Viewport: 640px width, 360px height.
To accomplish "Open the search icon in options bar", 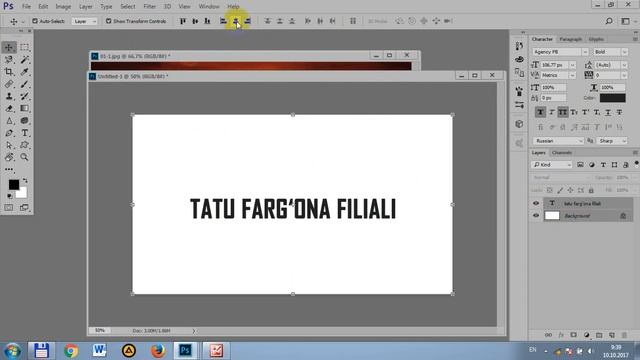I will tap(609, 21).
